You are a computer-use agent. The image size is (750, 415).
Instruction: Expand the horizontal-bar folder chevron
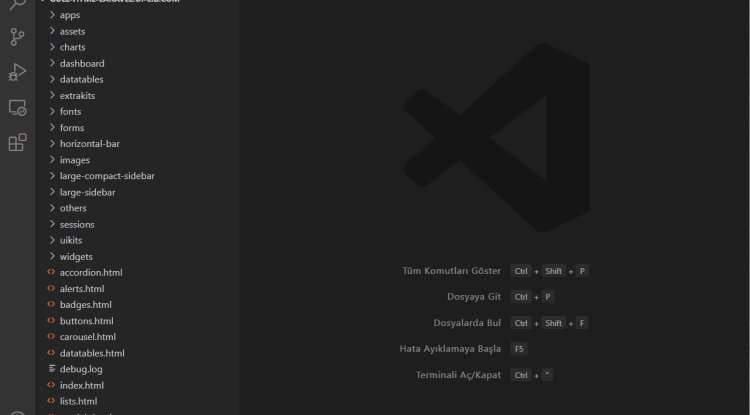tap(52, 144)
